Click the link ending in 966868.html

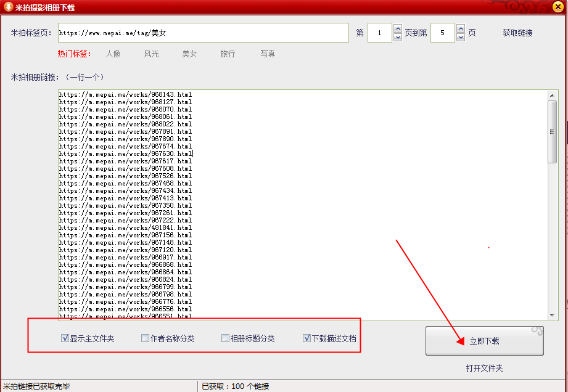click(125, 264)
